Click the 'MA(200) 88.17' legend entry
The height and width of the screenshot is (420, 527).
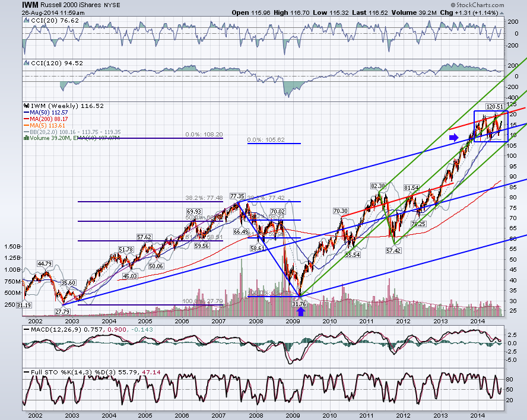[49, 119]
